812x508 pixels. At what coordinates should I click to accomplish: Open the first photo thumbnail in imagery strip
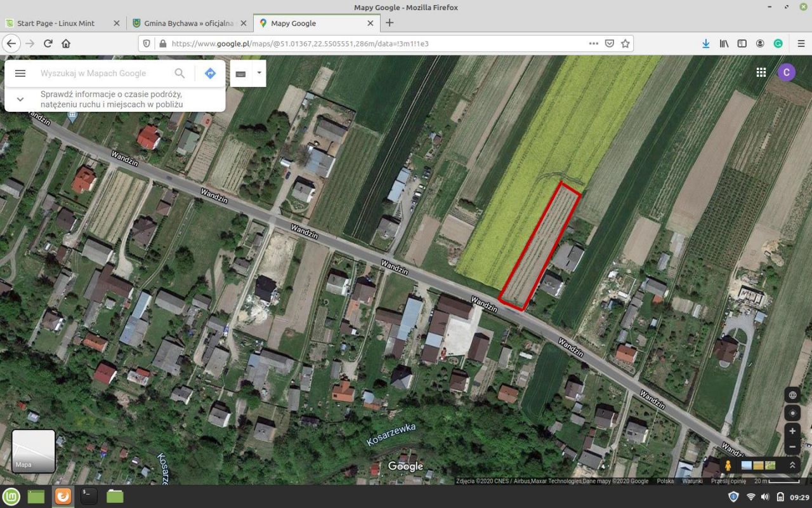click(747, 465)
